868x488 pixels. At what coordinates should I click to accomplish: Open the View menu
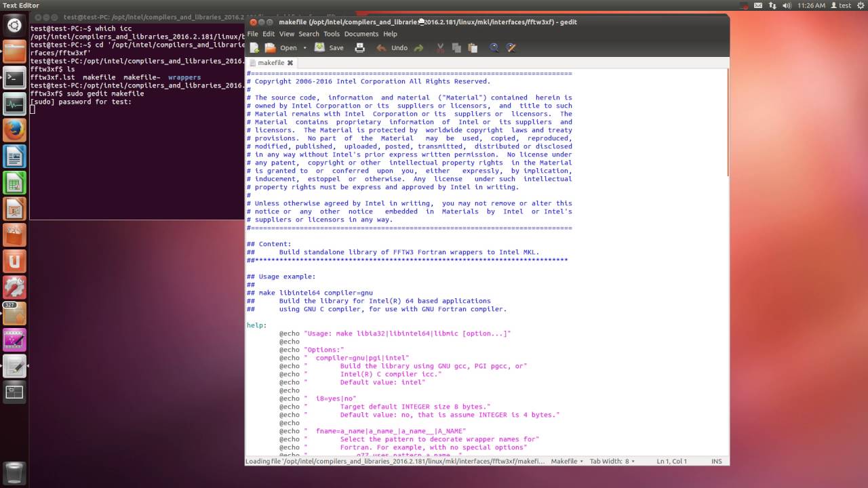coord(287,34)
